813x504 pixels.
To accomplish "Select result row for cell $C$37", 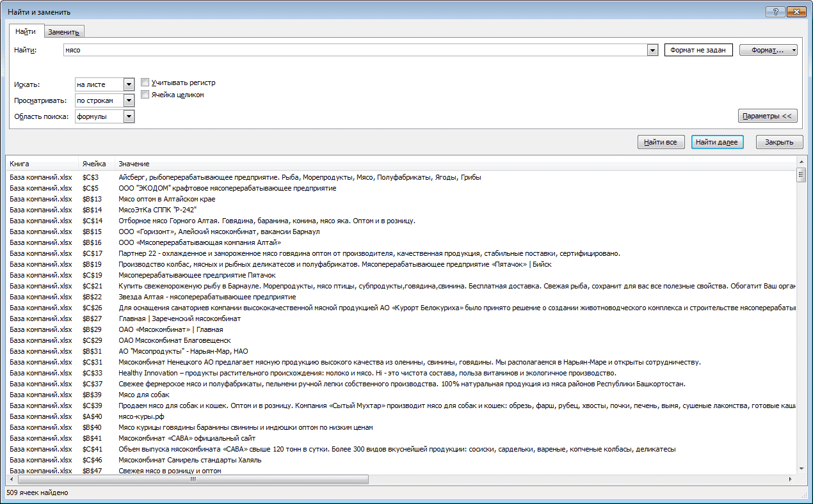I will click(x=401, y=384).
